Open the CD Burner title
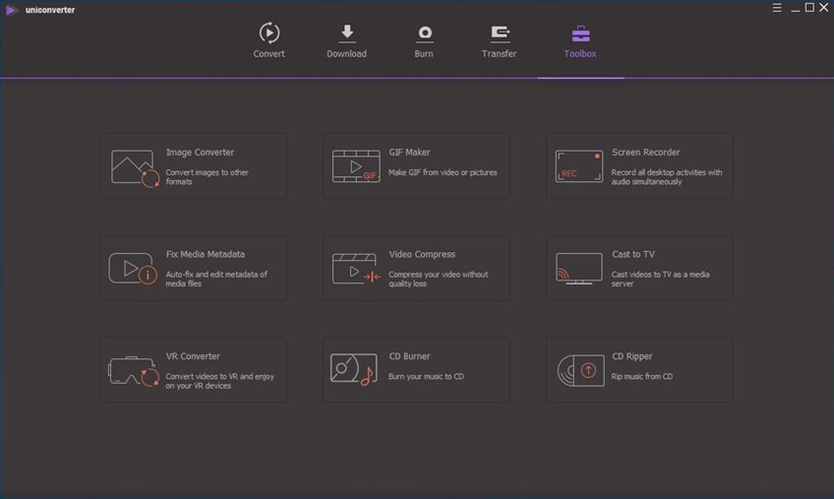Screen dimensions: 834x499 (x=410, y=356)
